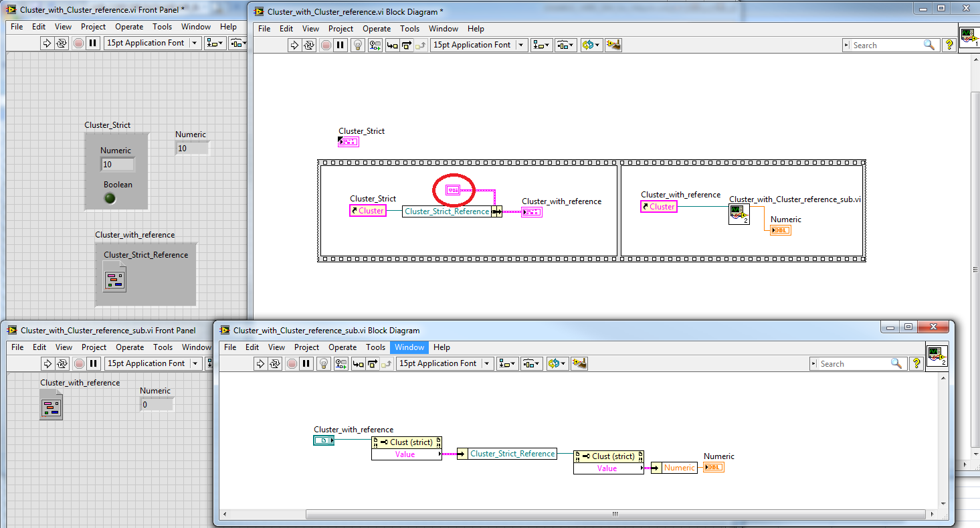This screenshot has height=528, width=980.
Task: Open the font dropdown in main Front Panel toolbar
Action: [x=153, y=43]
